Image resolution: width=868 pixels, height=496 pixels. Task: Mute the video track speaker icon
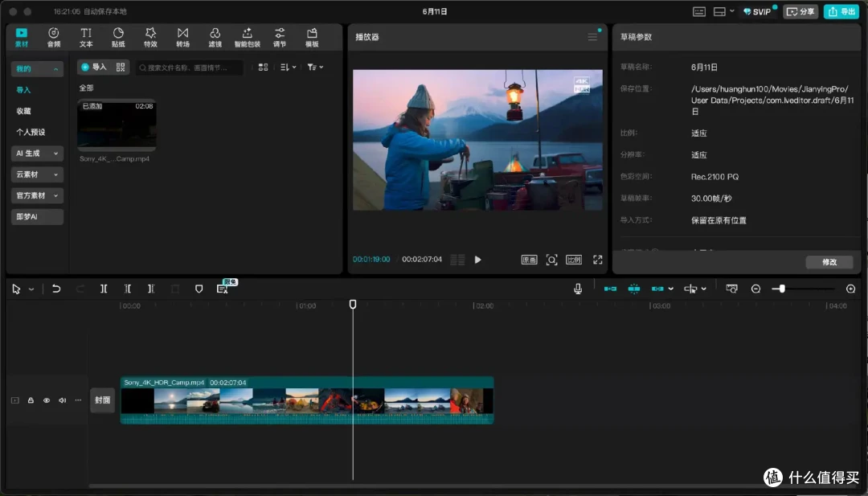[63, 400]
